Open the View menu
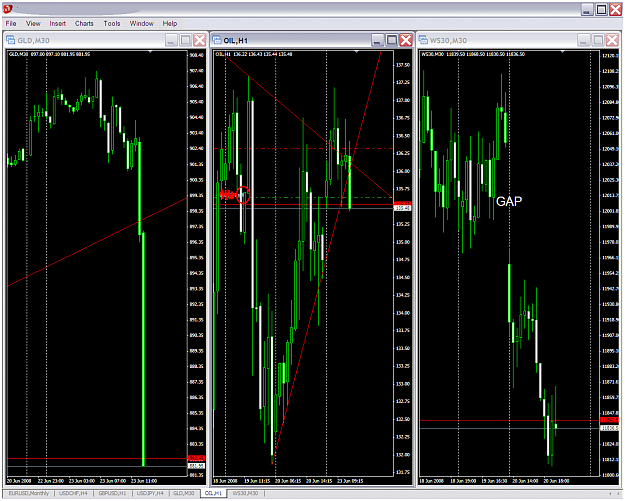Viewport: 625px width, 501px height. (x=33, y=24)
